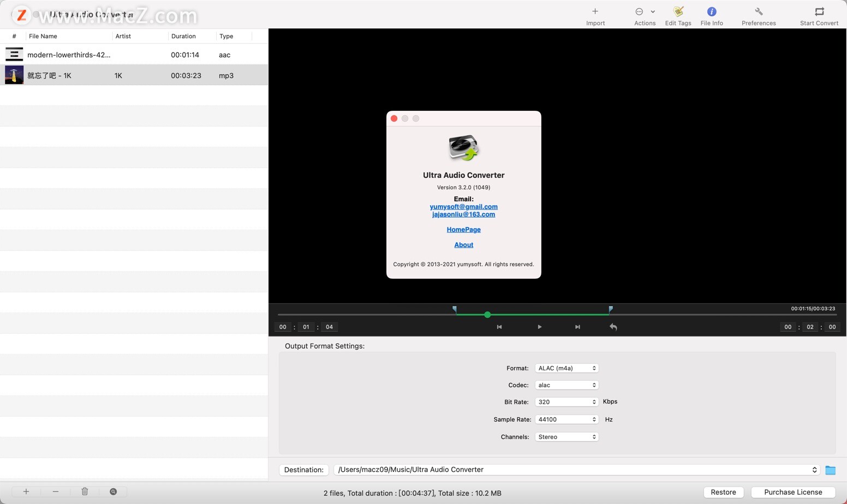Open Edit Tags tool
This screenshot has height=504, width=847.
point(678,11)
